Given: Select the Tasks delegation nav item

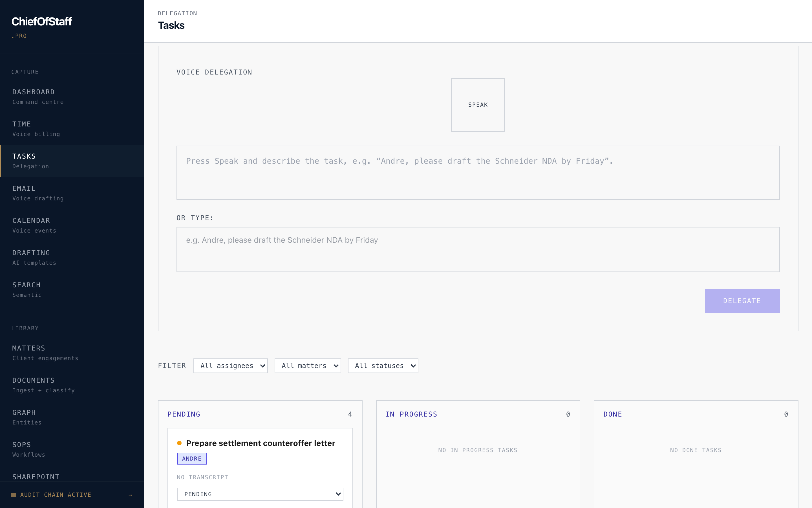Looking at the screenshot, I should click(x=72, y=161).
